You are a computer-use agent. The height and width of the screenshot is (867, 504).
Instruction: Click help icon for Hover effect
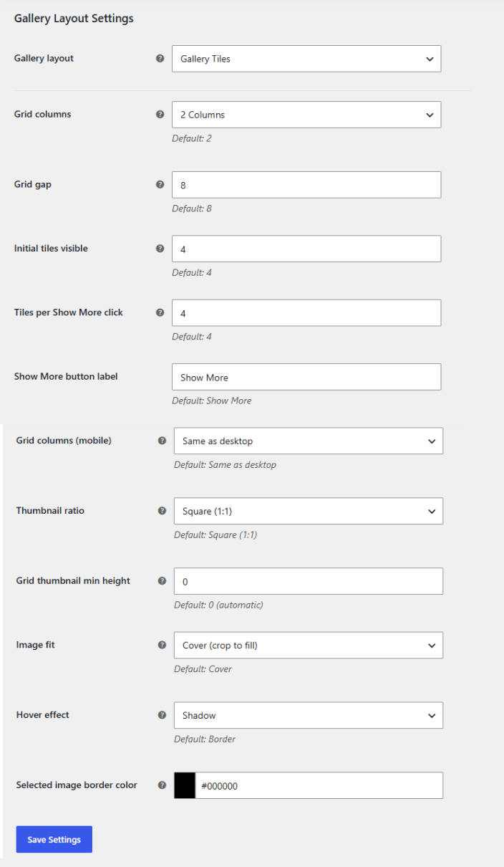click(162, 715)
